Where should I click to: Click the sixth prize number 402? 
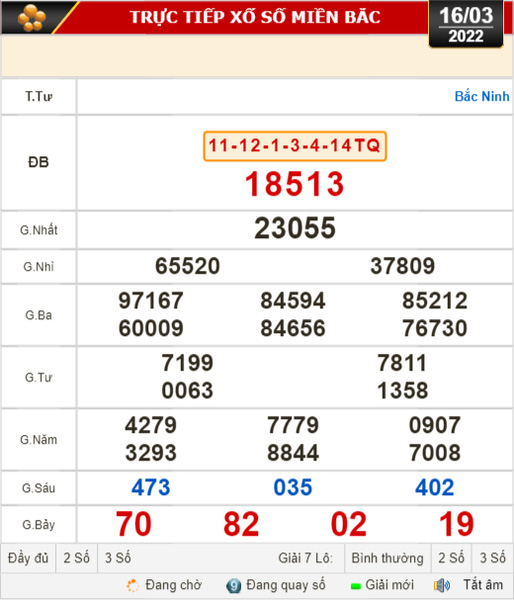pos(435,488)
